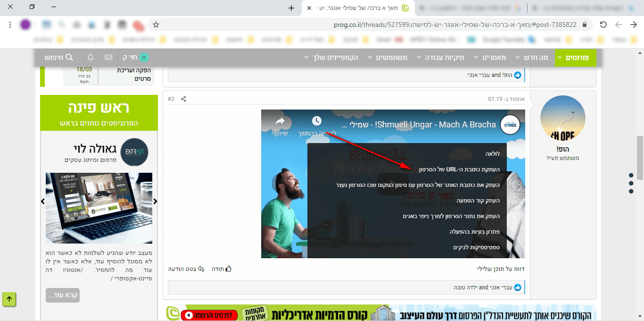Image resolution: width=644 pixels, height=321 pixels.
Task: Open forum search with magnifier icon
Action: (59, 57)
